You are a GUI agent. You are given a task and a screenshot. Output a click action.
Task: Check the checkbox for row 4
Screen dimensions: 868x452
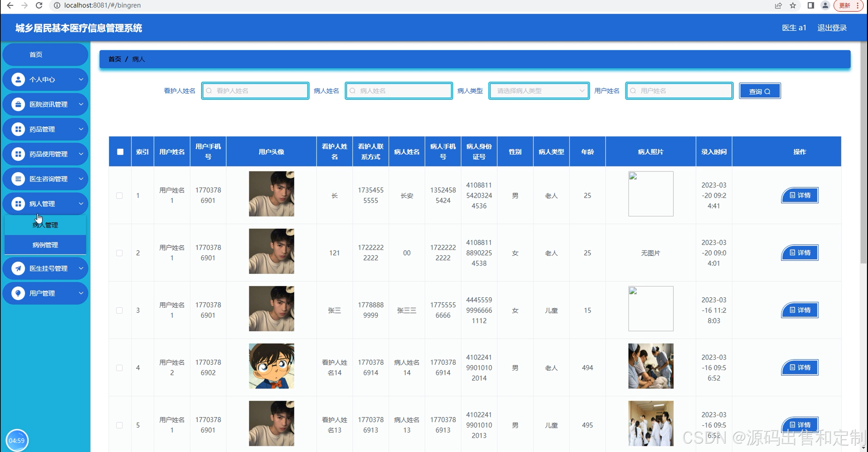(x=119, y=368)
